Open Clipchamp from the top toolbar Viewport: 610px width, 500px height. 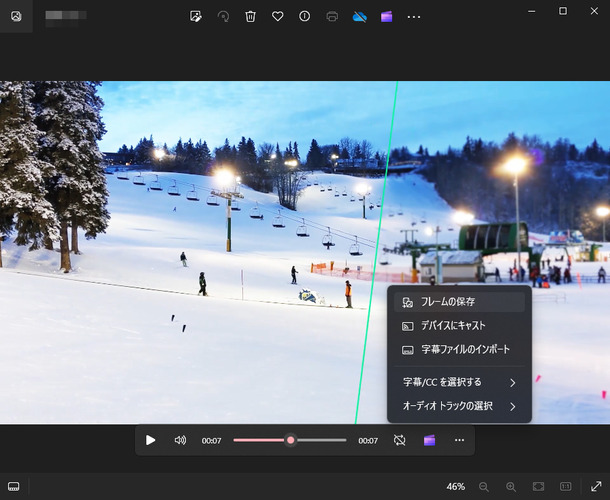386,17
